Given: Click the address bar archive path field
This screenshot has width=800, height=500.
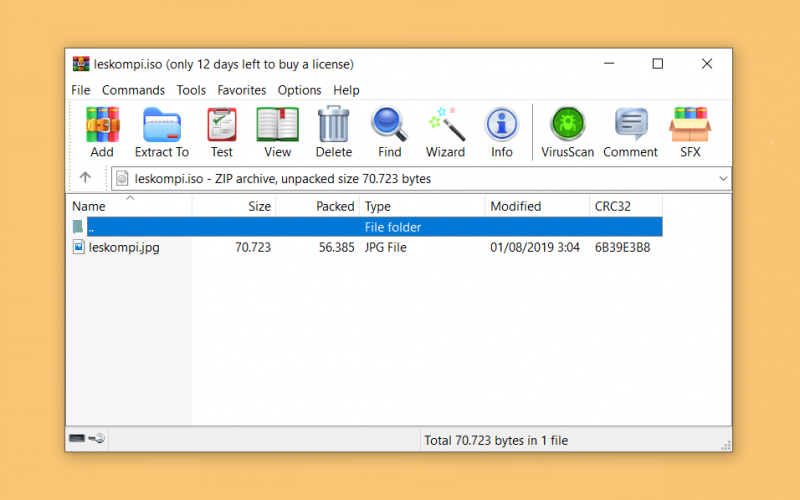Looking at the screenshot, I should click(421, 179).
